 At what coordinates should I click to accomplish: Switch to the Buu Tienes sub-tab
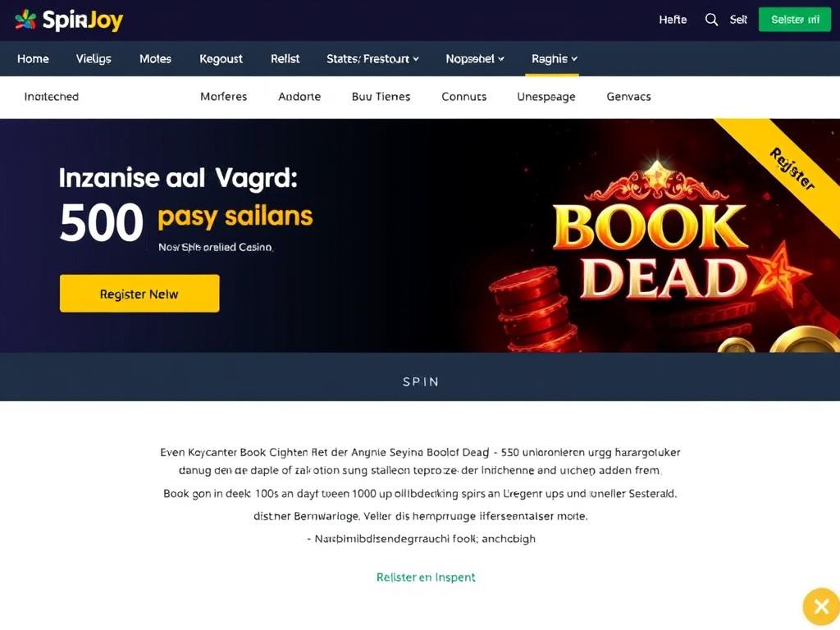[381, 97]
